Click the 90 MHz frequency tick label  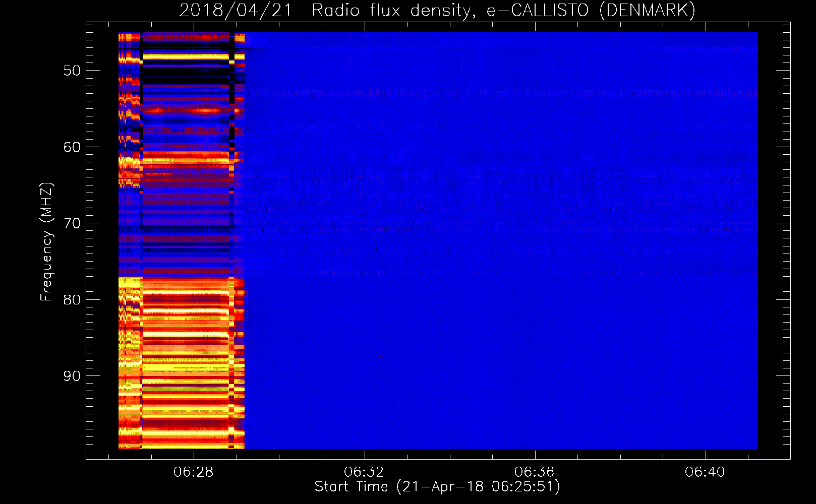pyautogui.click(x=72, y=376)
